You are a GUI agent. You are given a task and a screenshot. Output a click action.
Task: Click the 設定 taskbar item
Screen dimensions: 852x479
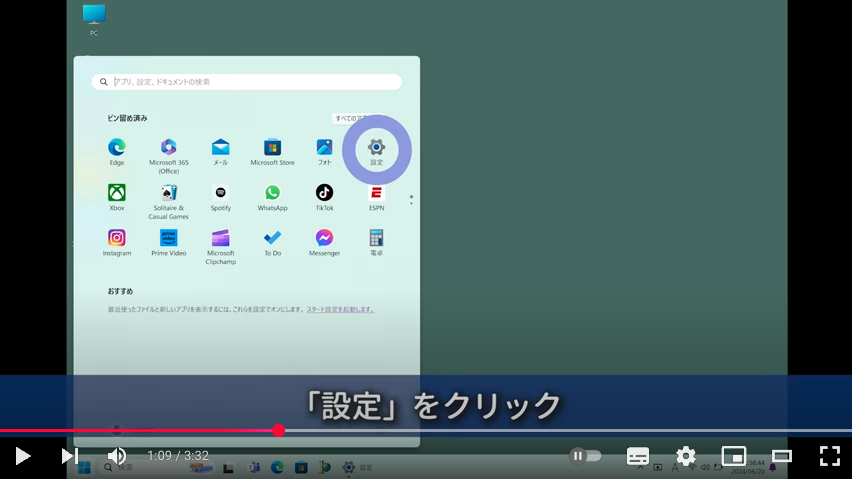click(358, 467)
